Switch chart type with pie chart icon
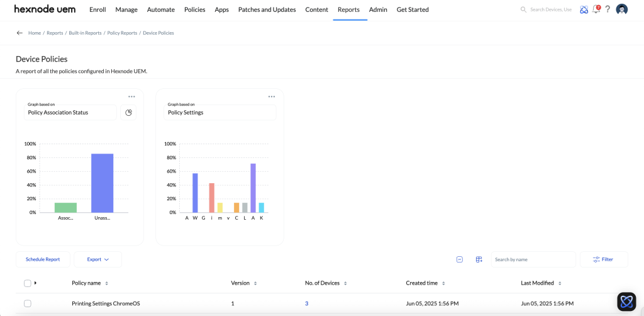Image resolution: width=644 pixels, height=316 pixels. [x=128, y=113]
